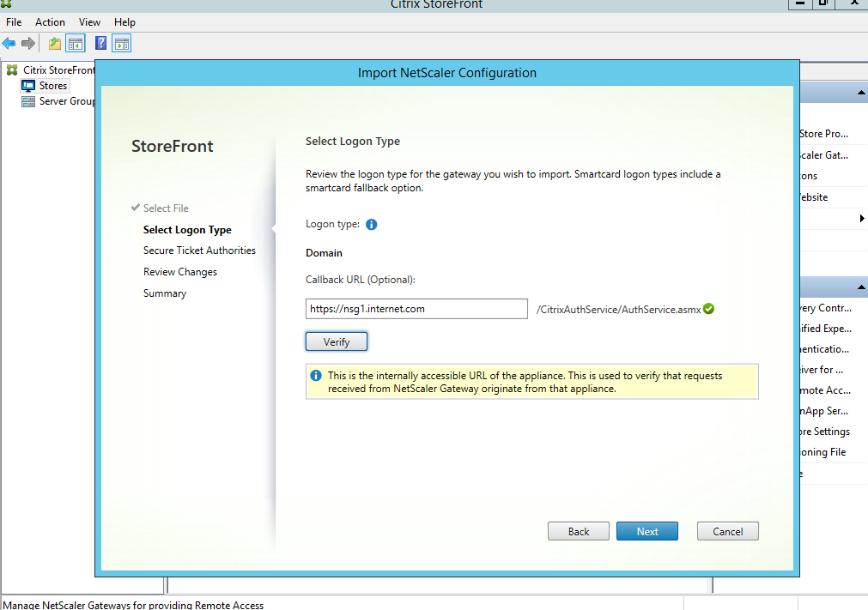Select Citrix StoreFront root node
Image resolution: width=868 pixels, height=610 pixels.
[x=58, y=70]
